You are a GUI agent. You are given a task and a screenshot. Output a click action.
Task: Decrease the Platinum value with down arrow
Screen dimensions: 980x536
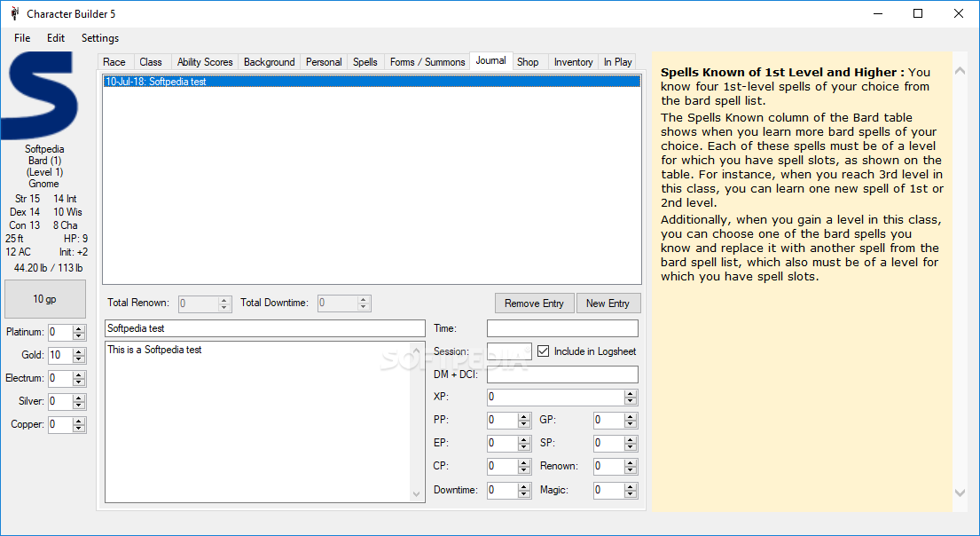(x=79, y=336)
